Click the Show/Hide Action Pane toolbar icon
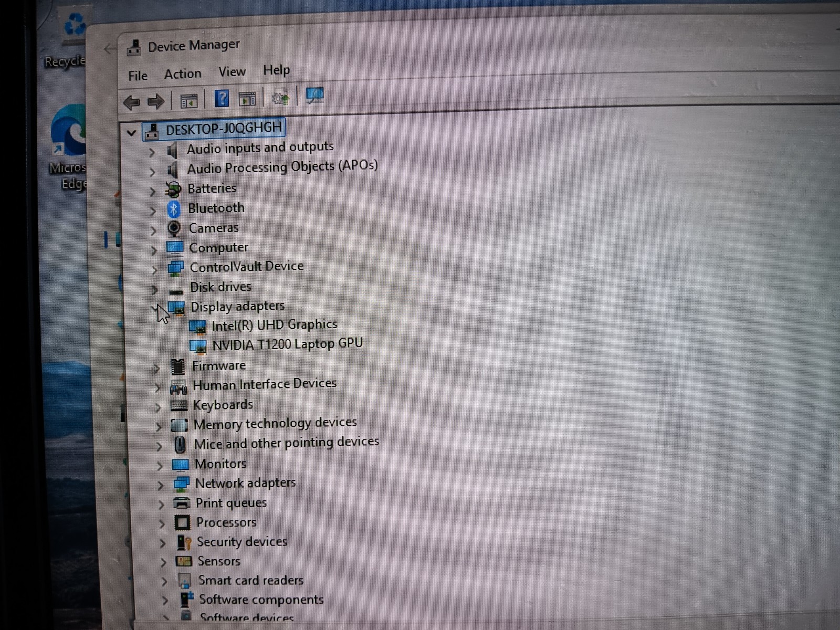Screen dimensions: 840x630 247,98
